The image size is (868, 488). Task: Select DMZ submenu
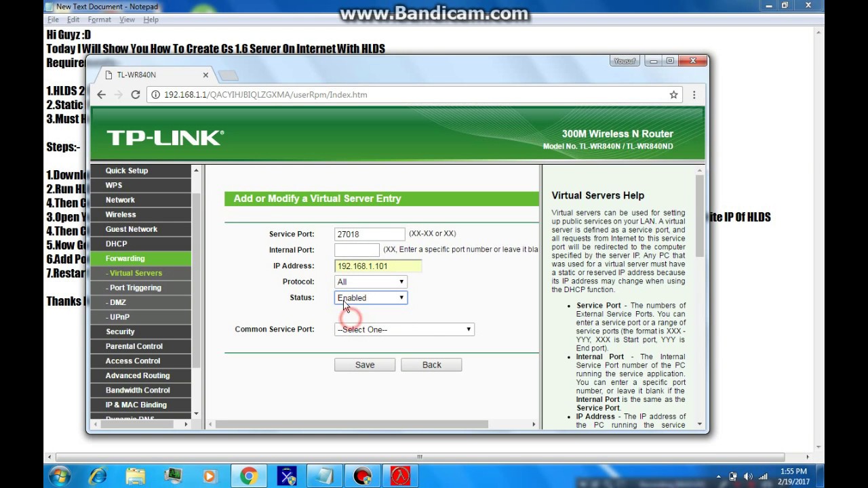[141, 302]
